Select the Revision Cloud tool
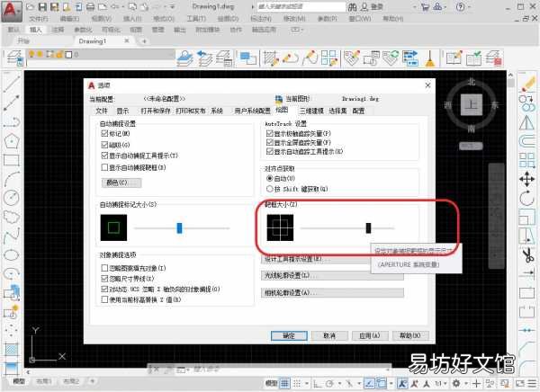The width and height of the screenshot is (540, 392). tap(12, 217)
